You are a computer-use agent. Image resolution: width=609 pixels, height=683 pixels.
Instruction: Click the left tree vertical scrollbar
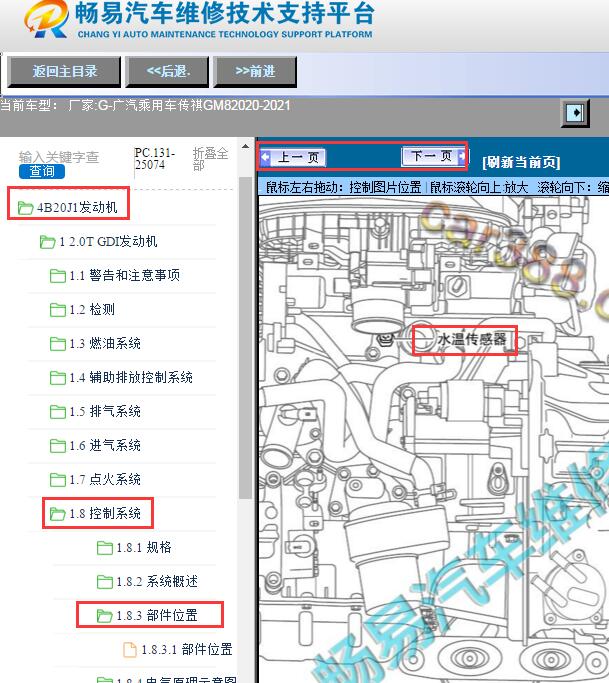tap(246, 338)
